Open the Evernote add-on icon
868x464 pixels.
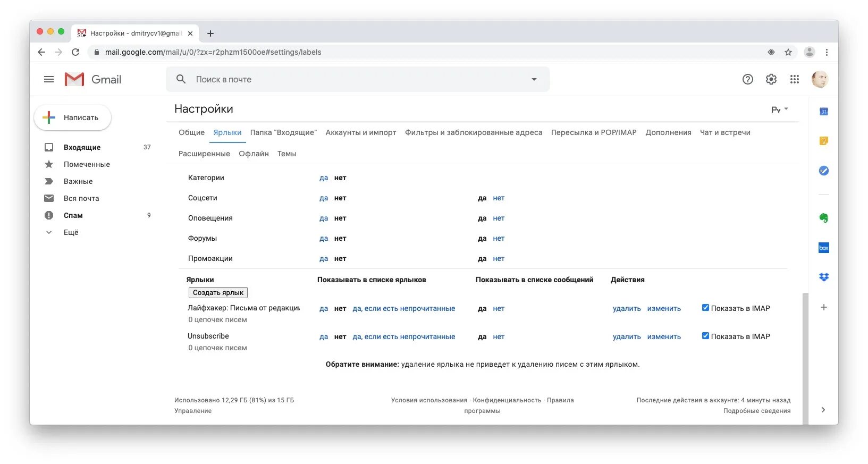point(824,218)
